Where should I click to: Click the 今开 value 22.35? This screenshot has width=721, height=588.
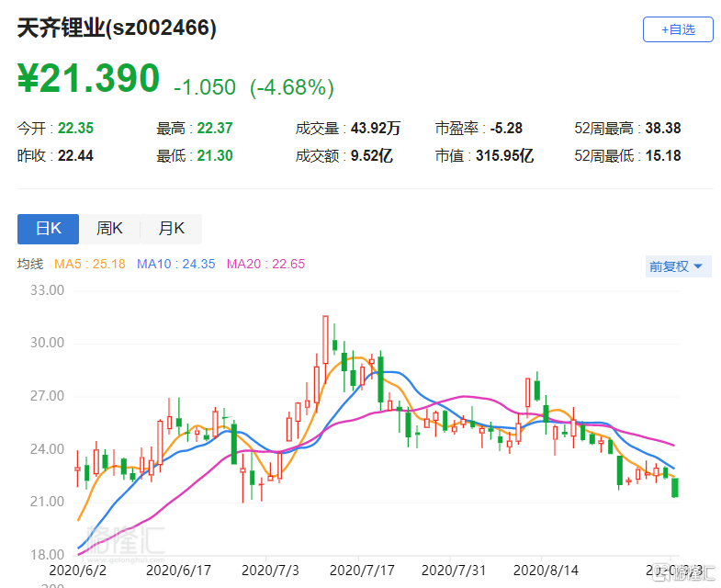pos(76,128)
